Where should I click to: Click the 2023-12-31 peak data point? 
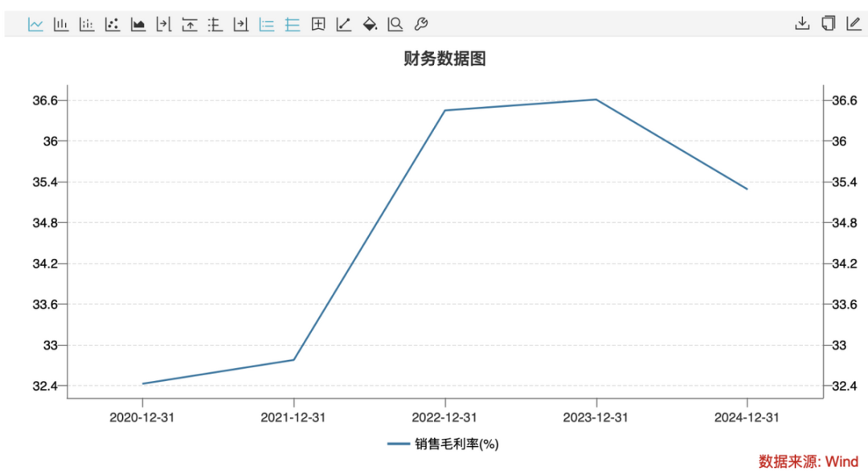[x=596, y=100]
